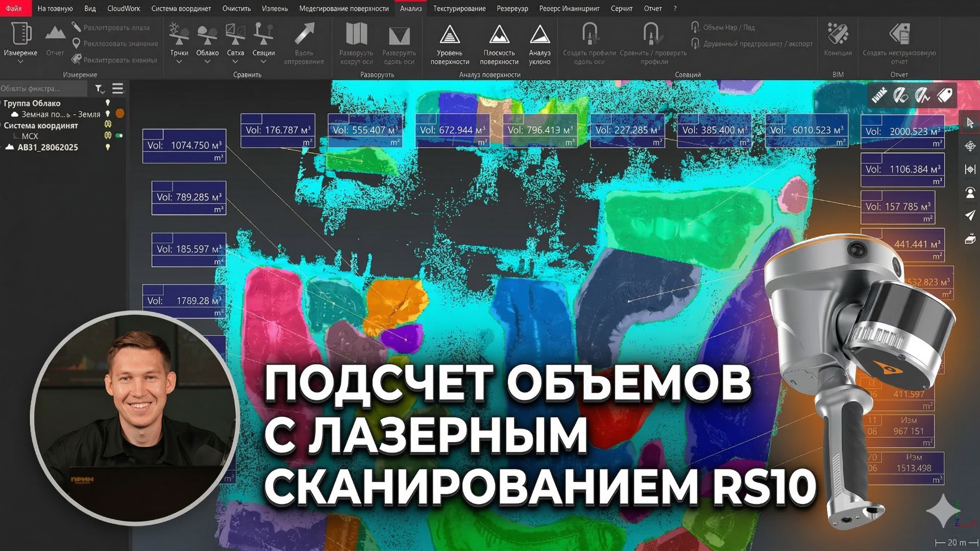Viewport: 980px width, 551px height.
Task: Click the Сравнить / проверать профили icon
Action: [x=653, y=34]
